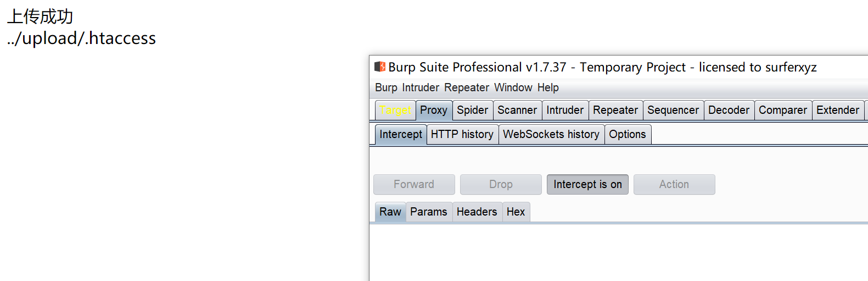Go to the Scanner tab

[x=517, y=110]
